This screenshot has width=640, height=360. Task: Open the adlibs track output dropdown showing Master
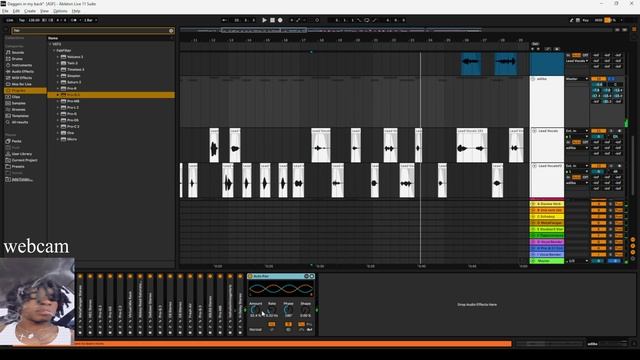tap(577, 79)
